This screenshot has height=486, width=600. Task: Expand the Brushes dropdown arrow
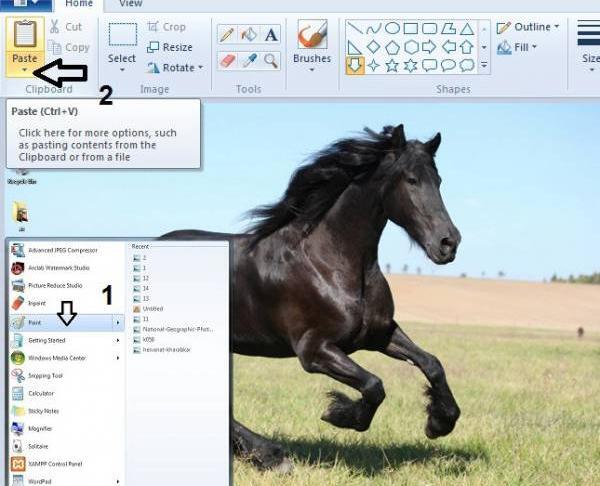pos(312,70)
